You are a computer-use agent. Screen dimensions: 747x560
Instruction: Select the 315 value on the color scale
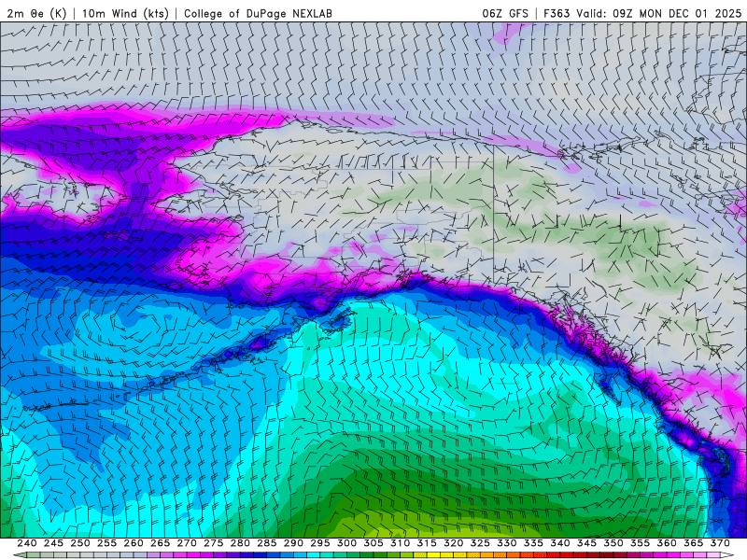[x=427, y=543]
